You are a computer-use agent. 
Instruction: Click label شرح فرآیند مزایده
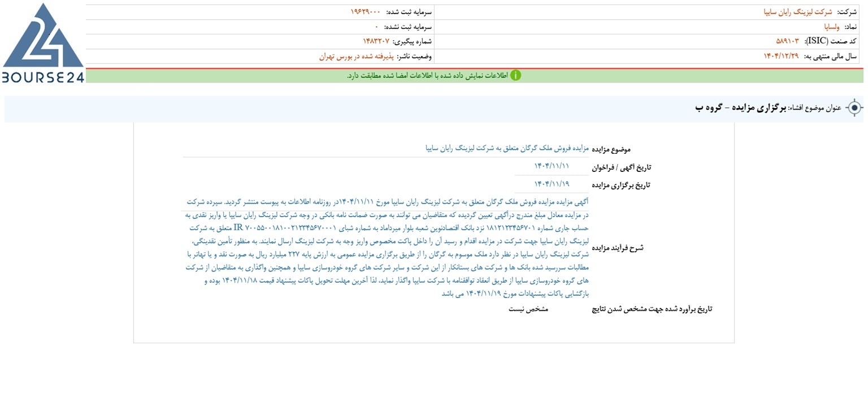pyautogui.click(x=618, y=248)
